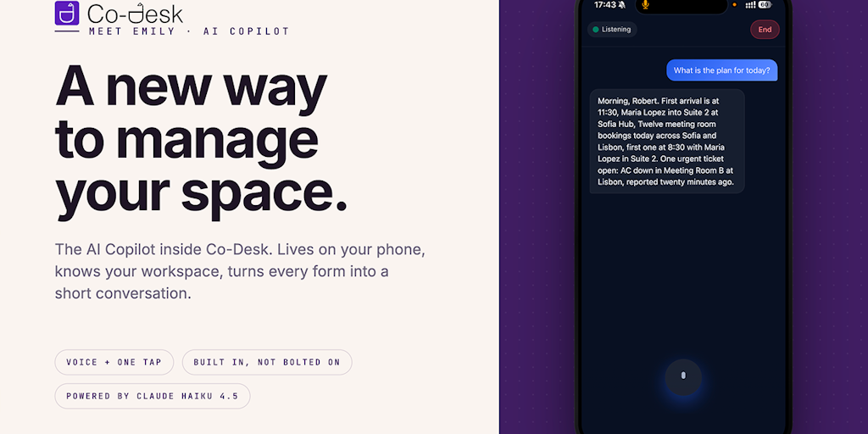Click the purple Co-Desk logo icon
The image size is (868, 434).
click(x=67, y=13)
